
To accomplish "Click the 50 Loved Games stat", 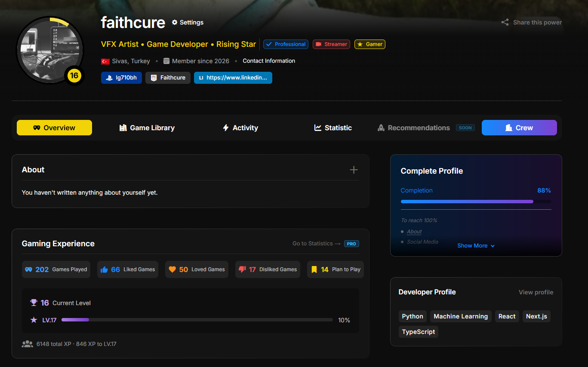I will click(x=197, y=269).
